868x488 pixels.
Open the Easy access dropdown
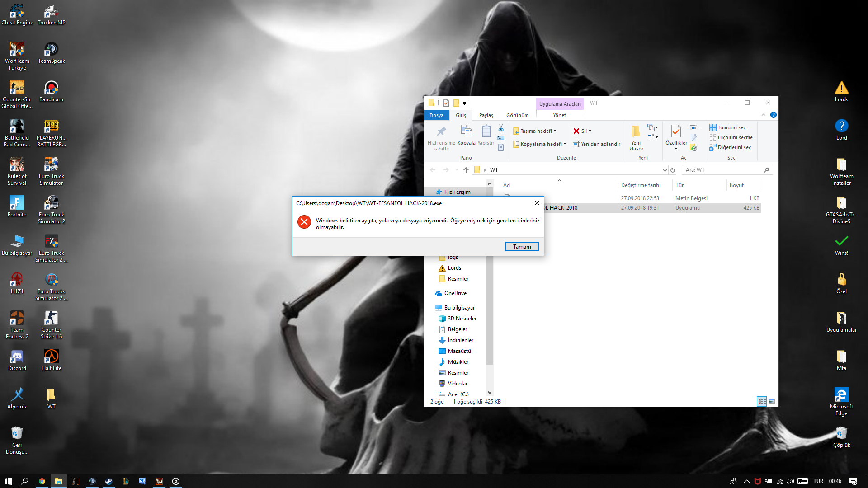click(652, 137)
